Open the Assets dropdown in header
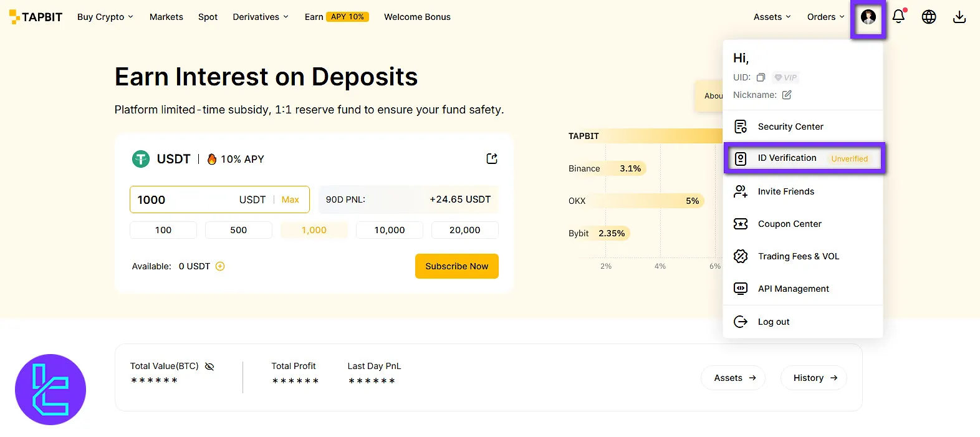 coord(772,17)
